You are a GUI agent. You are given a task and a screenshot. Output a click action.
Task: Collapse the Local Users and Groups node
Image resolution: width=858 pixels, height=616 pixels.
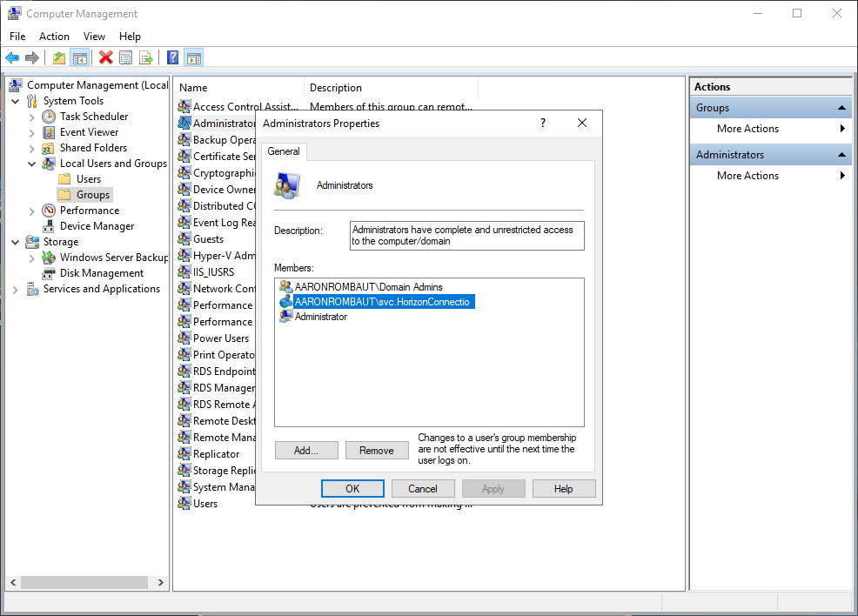point(32,164)
